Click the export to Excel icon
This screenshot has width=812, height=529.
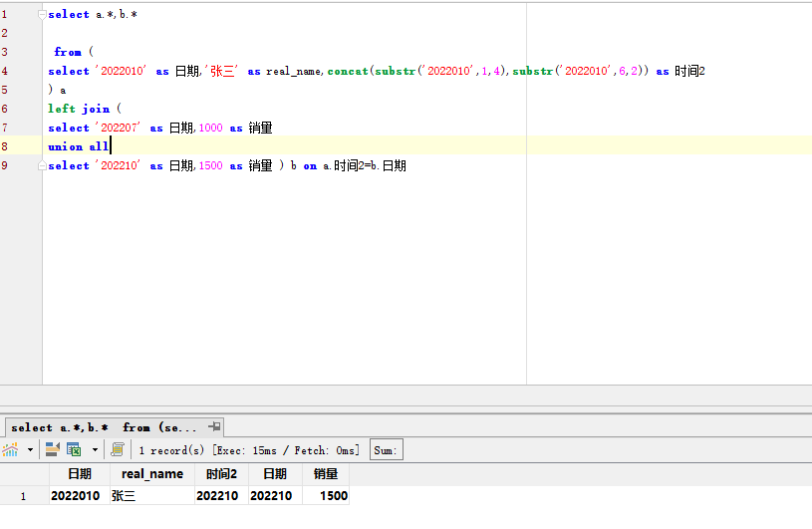point(74,450)
